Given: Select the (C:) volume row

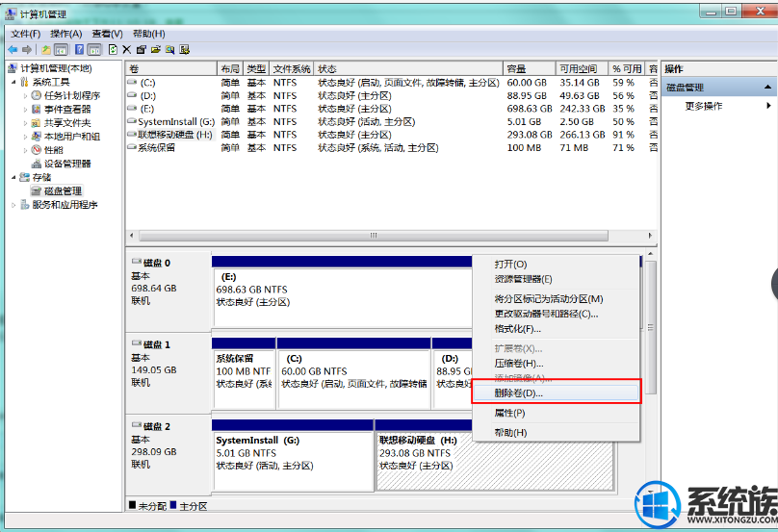Looking at the screenshot, I should (x=392, y=83).
